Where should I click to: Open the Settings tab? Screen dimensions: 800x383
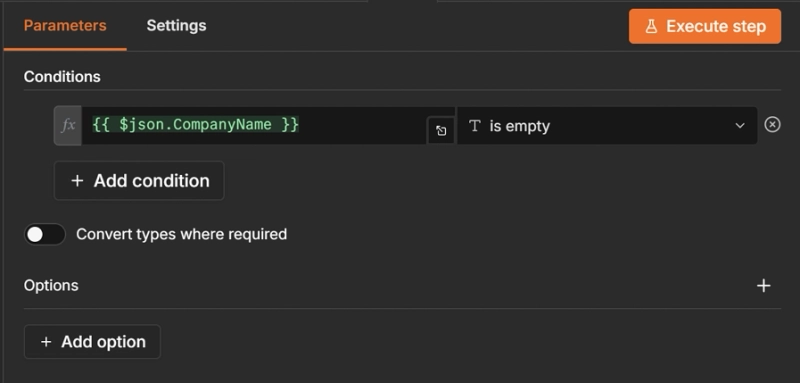(176, 25)
